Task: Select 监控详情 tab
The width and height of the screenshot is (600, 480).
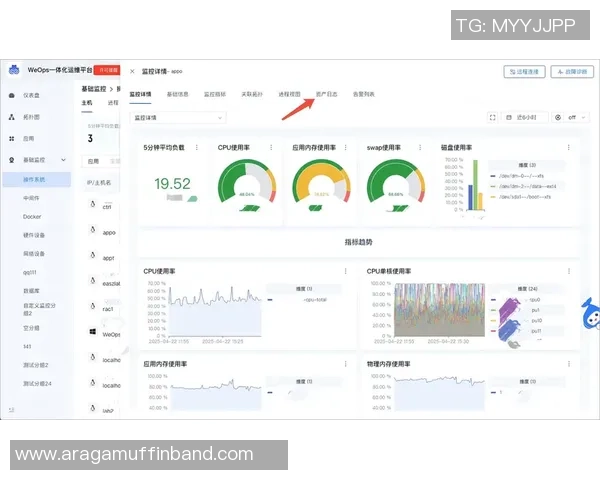Action: coord(140,94)
